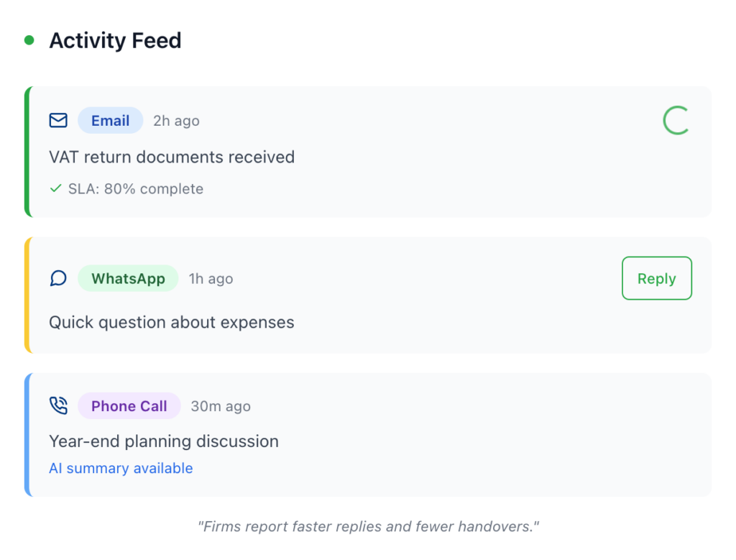Click the 1h ago timestamp
This screenshot has height=560, width=736.
(211, 279)
